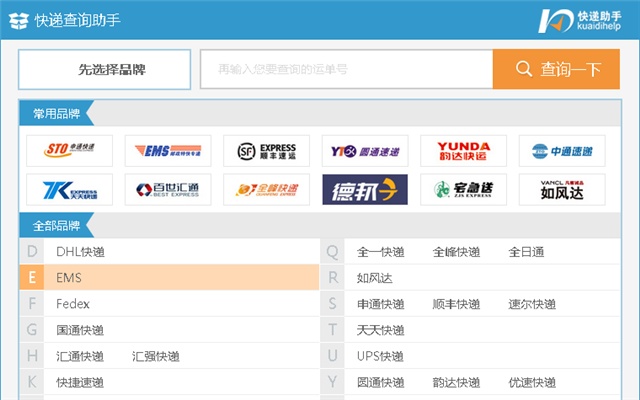Switch to the 全部品牌 section tab
The height and width of the screenshot is (400, 640).
pyautogui.click(x=56, y=225)
